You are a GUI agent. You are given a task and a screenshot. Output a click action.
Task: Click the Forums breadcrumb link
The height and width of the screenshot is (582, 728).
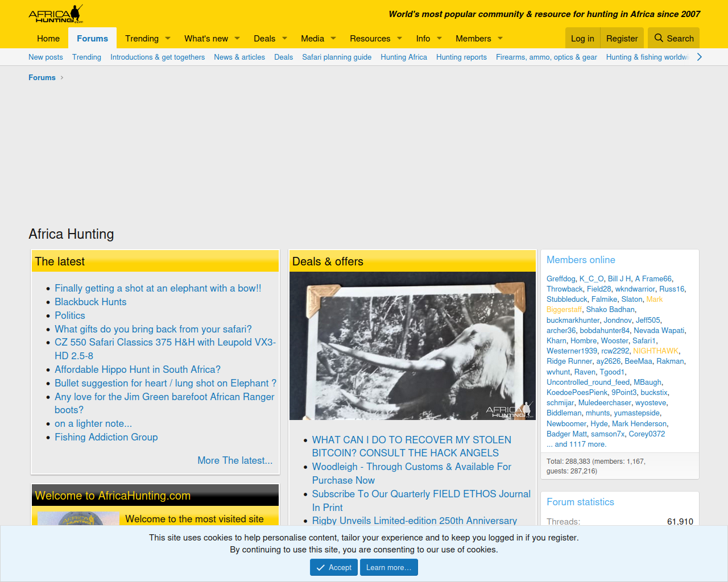(42, 77)
